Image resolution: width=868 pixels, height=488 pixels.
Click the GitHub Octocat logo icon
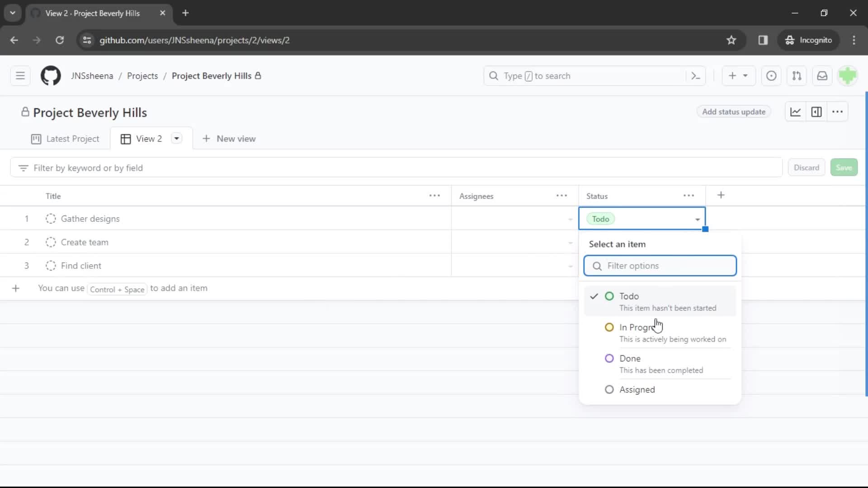(x=51, y=75)
